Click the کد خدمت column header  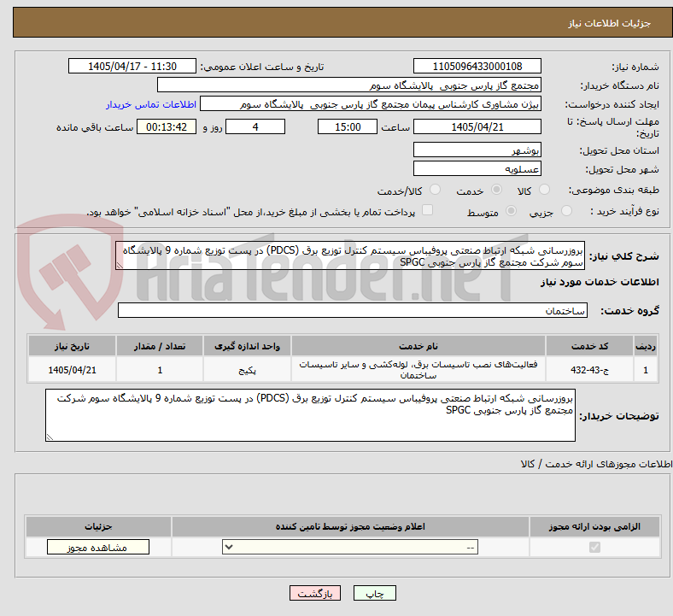(590, 346)
